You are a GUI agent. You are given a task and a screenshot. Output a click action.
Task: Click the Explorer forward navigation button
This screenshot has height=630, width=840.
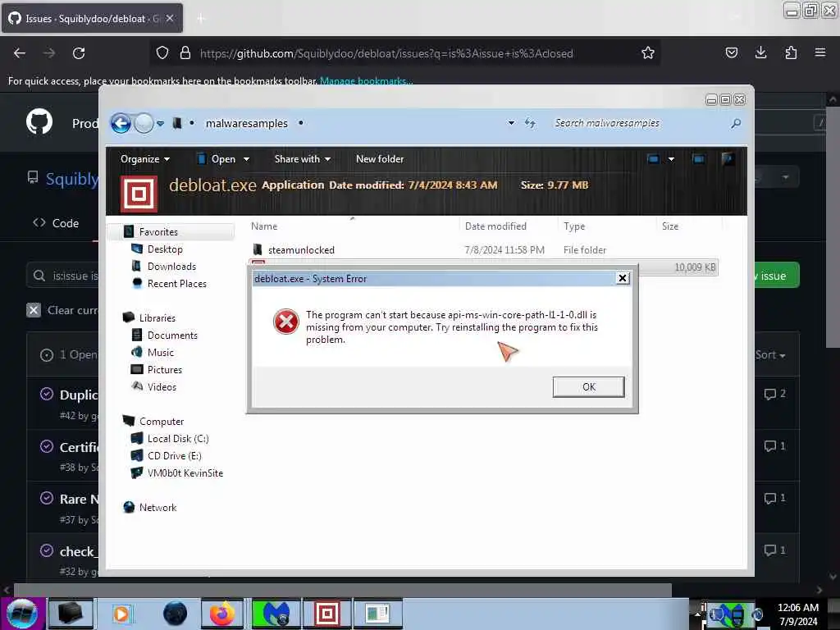point(144,123)
